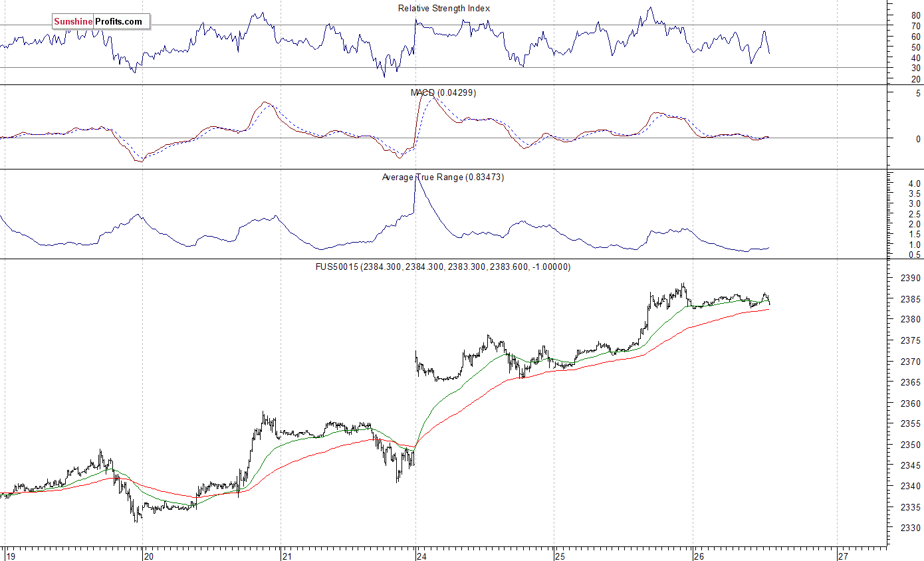Click the MACD axis value 5
924x561 pixels.
(x=918, y=94)
